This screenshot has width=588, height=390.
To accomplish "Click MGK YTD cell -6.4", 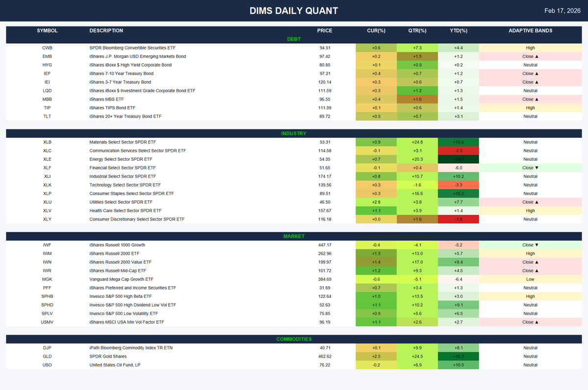I will click(458, 279).
